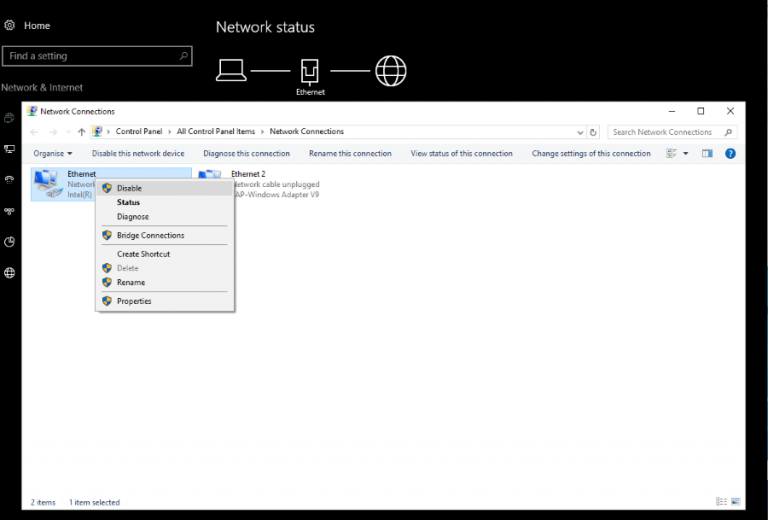The image size is (768, 520).
Task: Click the change view icon
Action: pos(672,154)
